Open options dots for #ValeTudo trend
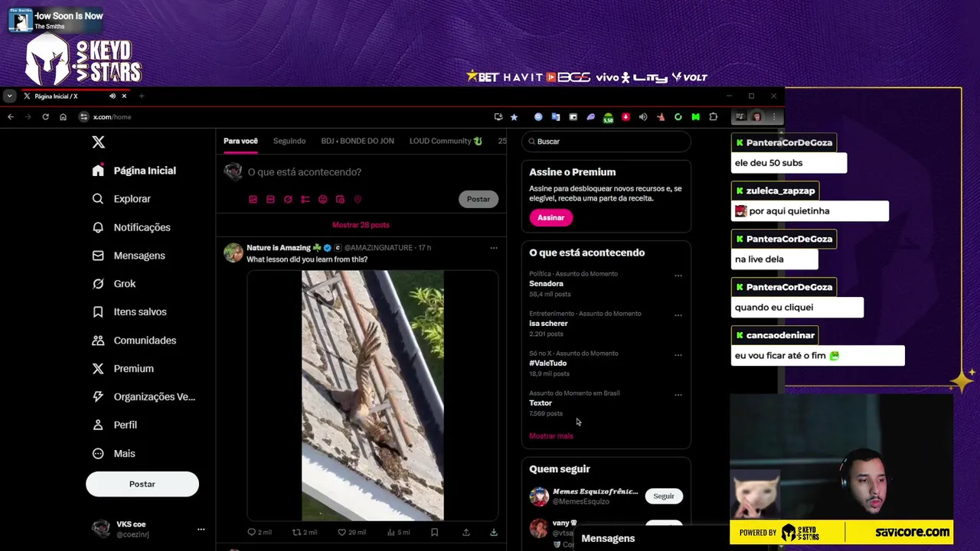Image resolution: width=980 pixels, height=551 pixels. pos(678,355)
